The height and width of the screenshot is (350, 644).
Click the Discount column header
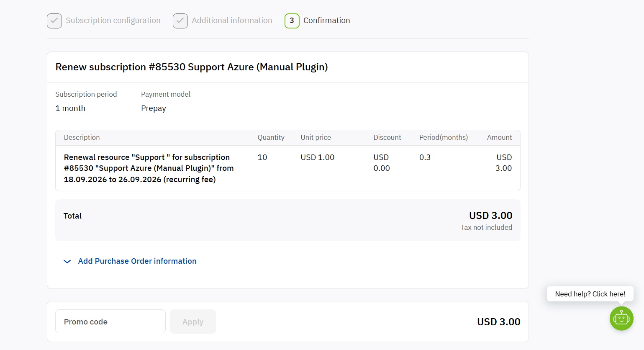(x=387, y=137)
